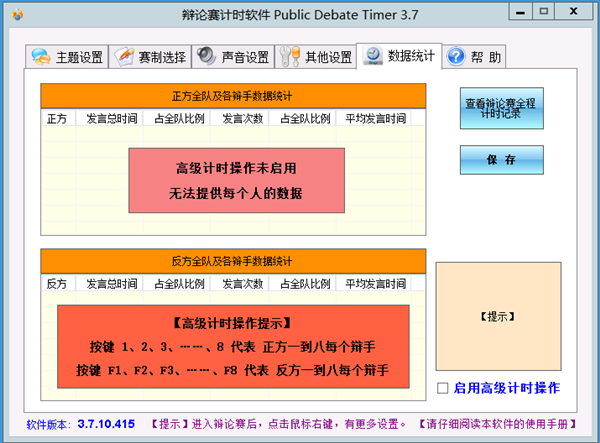
Task: Go to the 其他设置 tab
Action: [x=316, y=57]
